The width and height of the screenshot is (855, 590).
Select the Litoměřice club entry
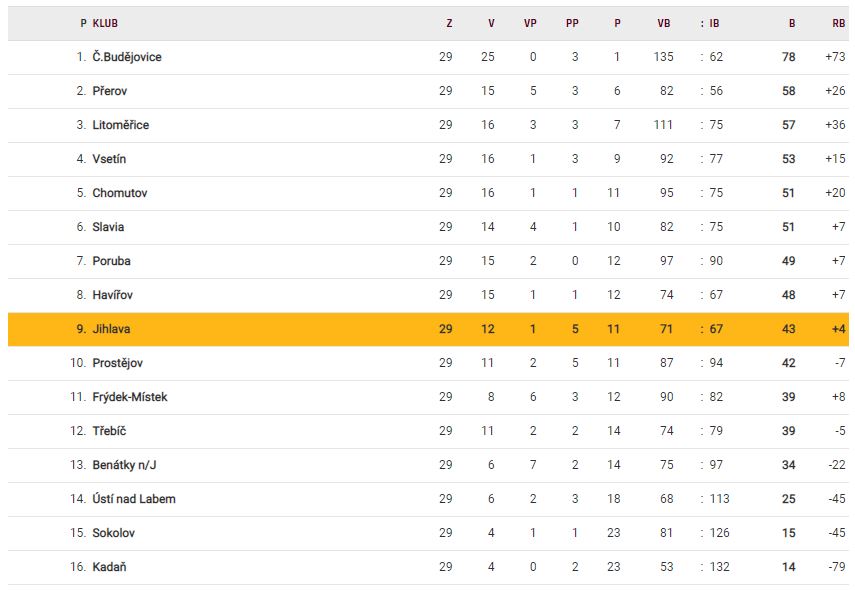121,125
